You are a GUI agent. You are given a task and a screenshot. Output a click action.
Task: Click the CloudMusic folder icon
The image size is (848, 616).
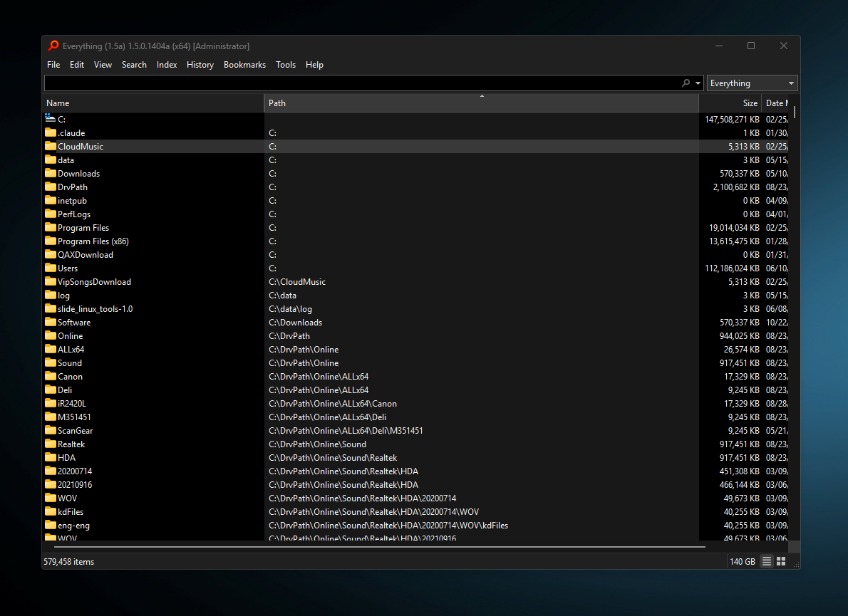[50, 146]
